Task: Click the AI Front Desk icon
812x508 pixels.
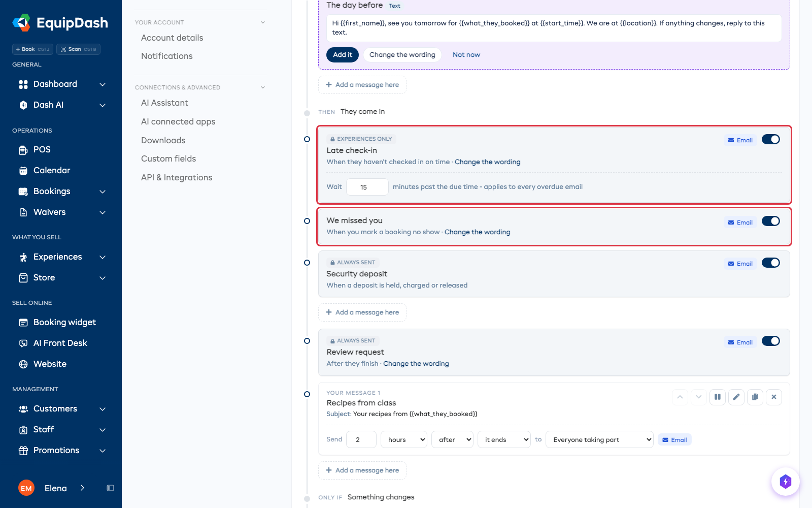Action: [x=23, y=343]
